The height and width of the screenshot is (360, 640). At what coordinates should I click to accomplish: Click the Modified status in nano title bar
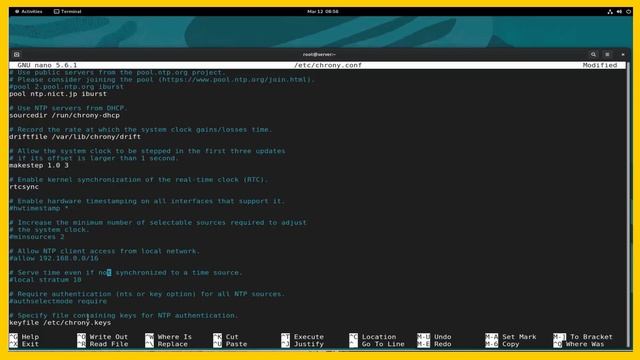[x=600, y=65]
